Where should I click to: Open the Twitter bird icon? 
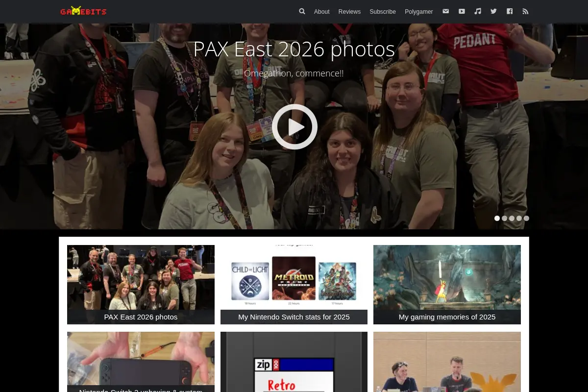[x=493, y=11]
